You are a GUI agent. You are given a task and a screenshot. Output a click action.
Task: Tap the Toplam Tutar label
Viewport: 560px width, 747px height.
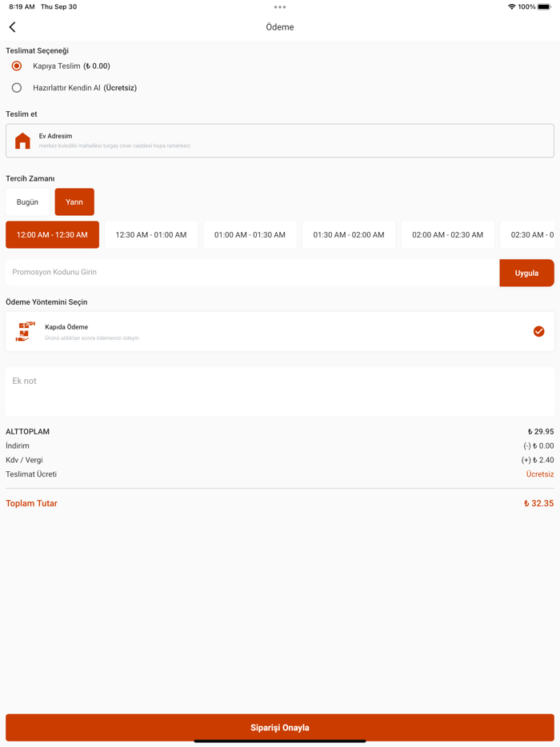coord(31,504)
